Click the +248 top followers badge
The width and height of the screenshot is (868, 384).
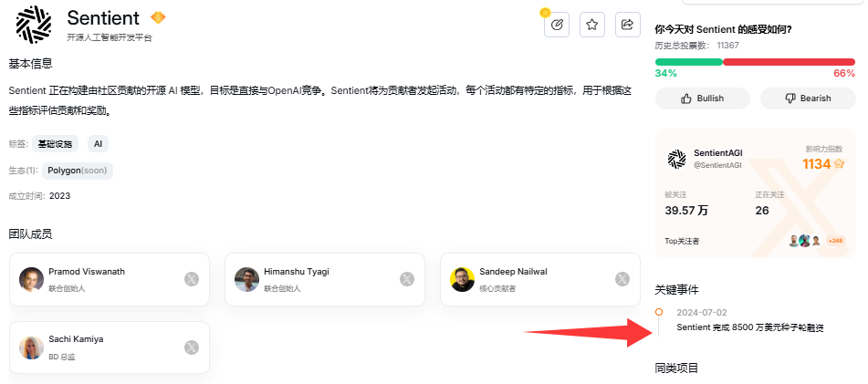pyautogui.click(x=835, y=241)
